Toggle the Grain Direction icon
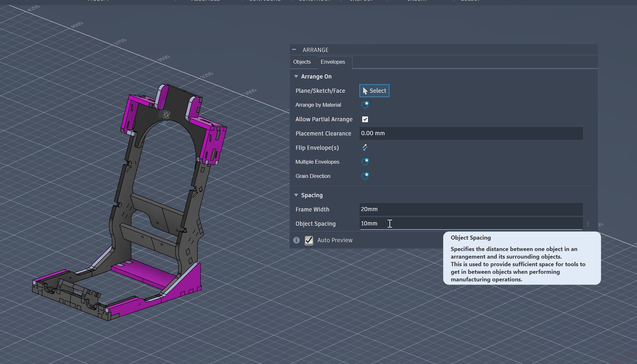The height and width of the screenshot is (364, 637). click(365, 176)
